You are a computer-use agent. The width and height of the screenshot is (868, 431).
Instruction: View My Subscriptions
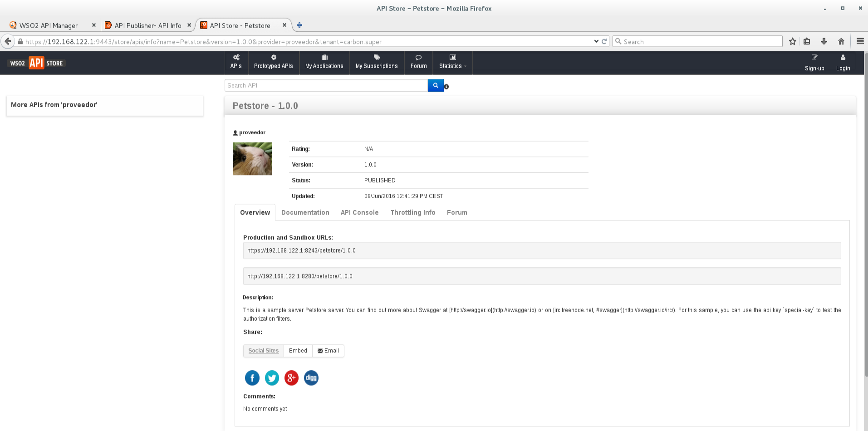coord(377,57)
